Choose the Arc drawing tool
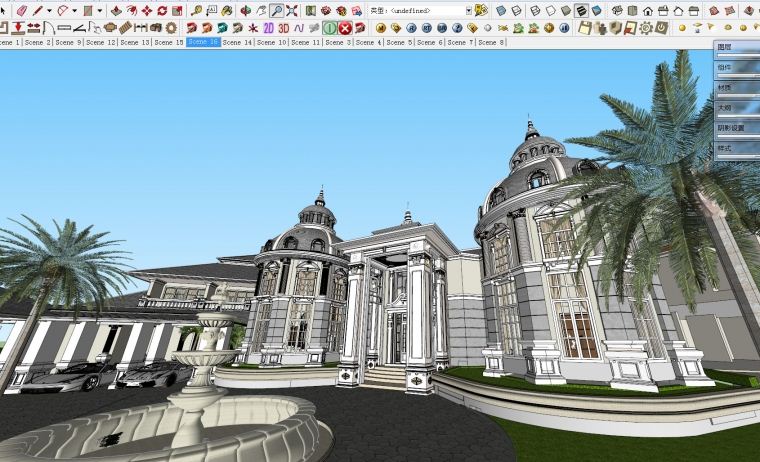This screenshot has height=462, width=760. [x=63, y=10]
